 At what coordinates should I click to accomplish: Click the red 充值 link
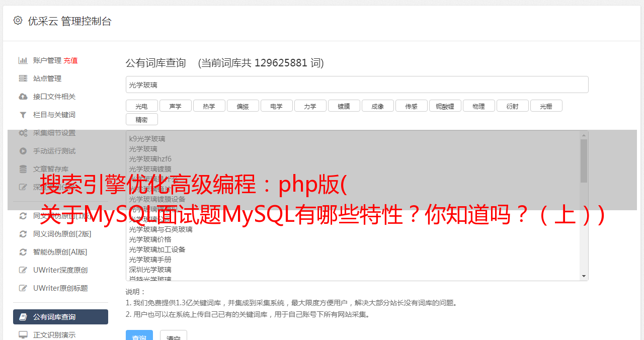click(x=70, y=60)
